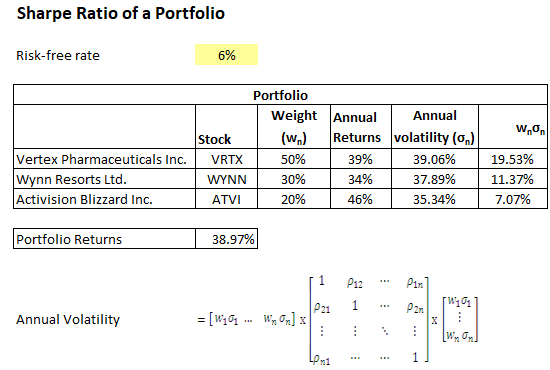Select the WYNN ticker cell
Screen dimensions: 550x370
[x=227, y=179]
